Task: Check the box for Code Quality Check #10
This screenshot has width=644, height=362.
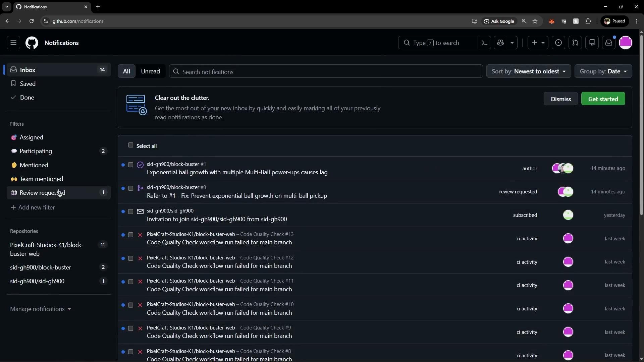Action: (x=130, y=305)
